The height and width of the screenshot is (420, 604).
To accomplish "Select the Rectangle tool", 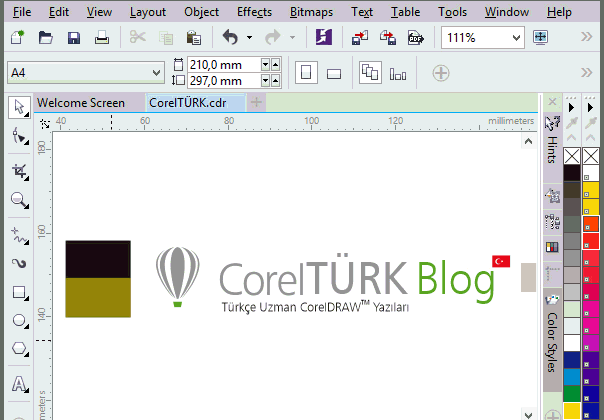I will coord(19,292).
